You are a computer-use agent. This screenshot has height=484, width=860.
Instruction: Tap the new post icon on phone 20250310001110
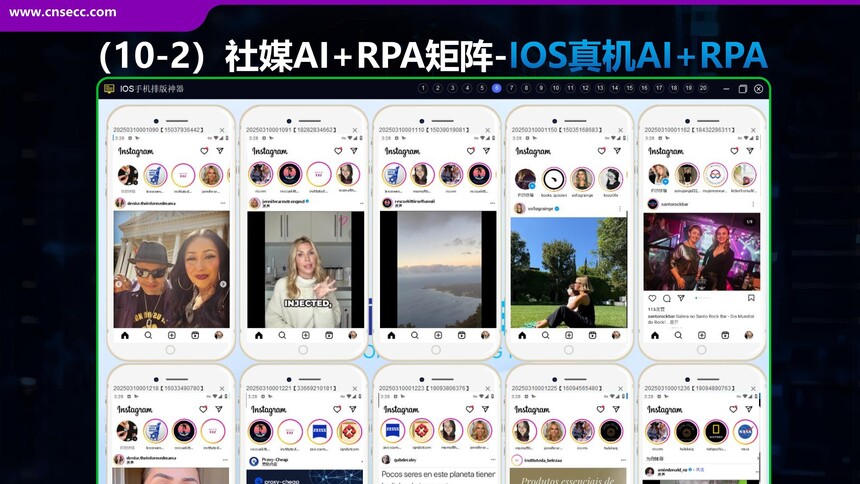click(x=438, y=335)
